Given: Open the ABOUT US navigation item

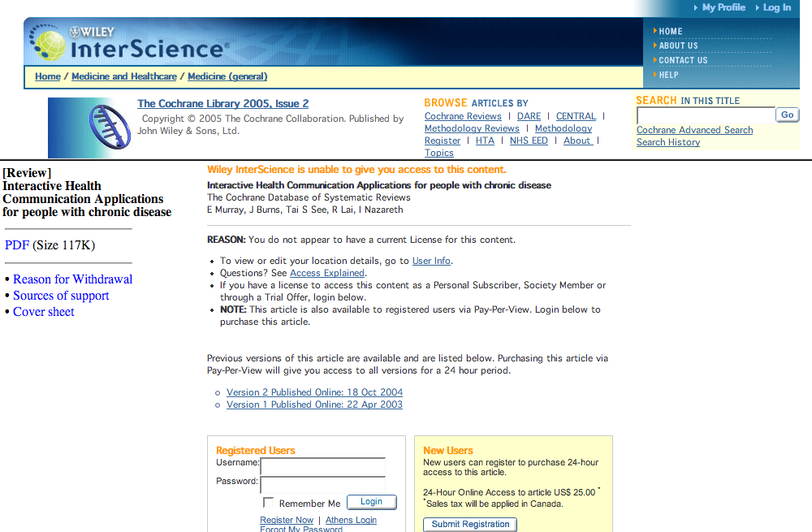Looking at the screenshot, I should 678,46.
